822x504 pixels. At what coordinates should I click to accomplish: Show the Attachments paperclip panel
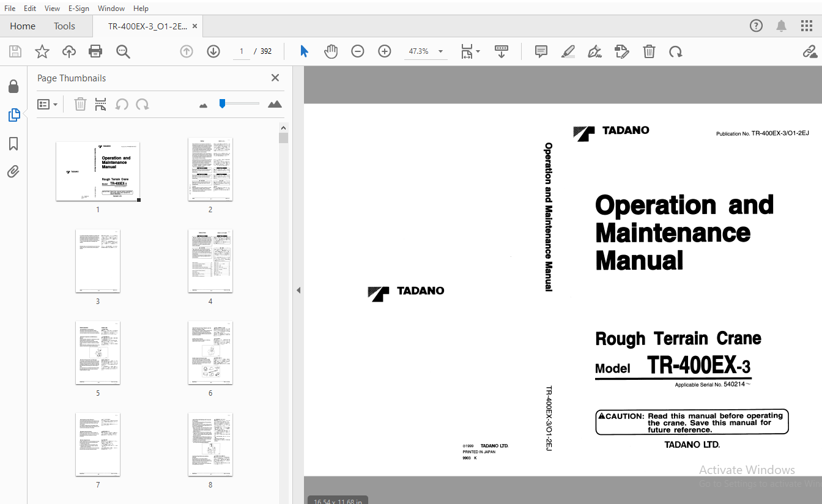13,171
